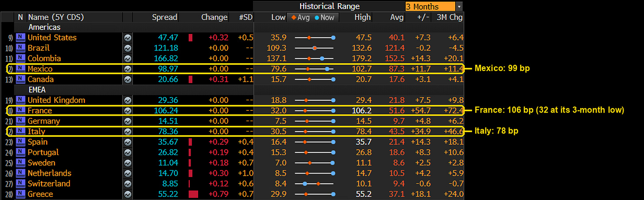The width and height of the screenshot is (644, 200).
Task: Open the chart icon for Brazil
Action: [x=128, y=48]
